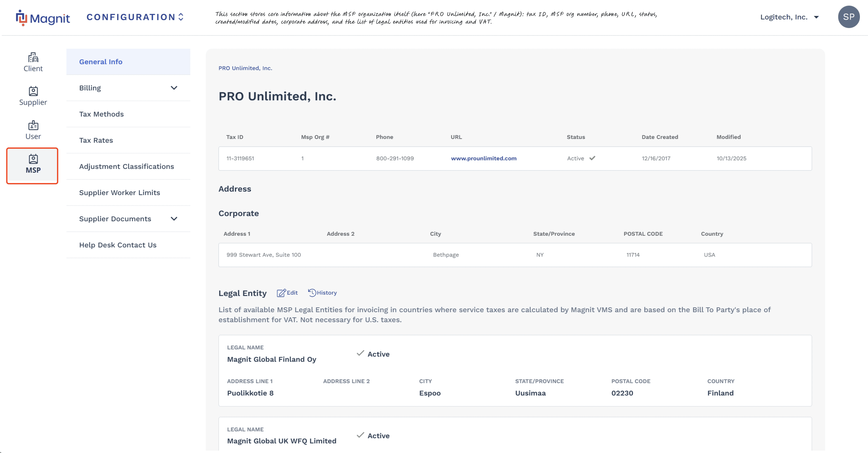Image resolution: width=868 pixels, height=453 pixels.
Task: Click Active checkmark for Magnit Global Finland Oy
Action: point(360,353)
